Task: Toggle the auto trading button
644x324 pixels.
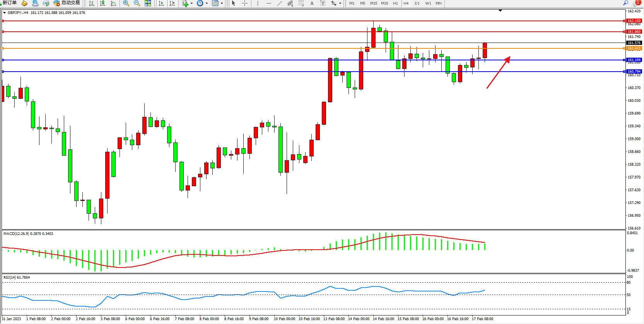Action: (67, 3)
